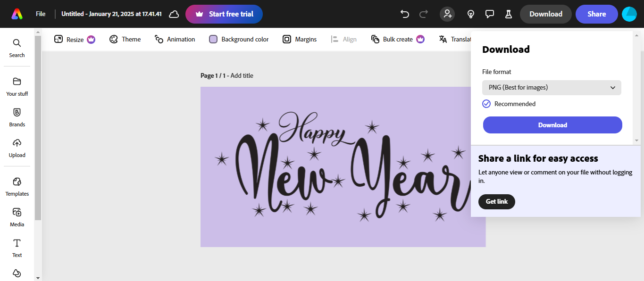
Task: Open the Translate tool
Action: coord(455,40)
